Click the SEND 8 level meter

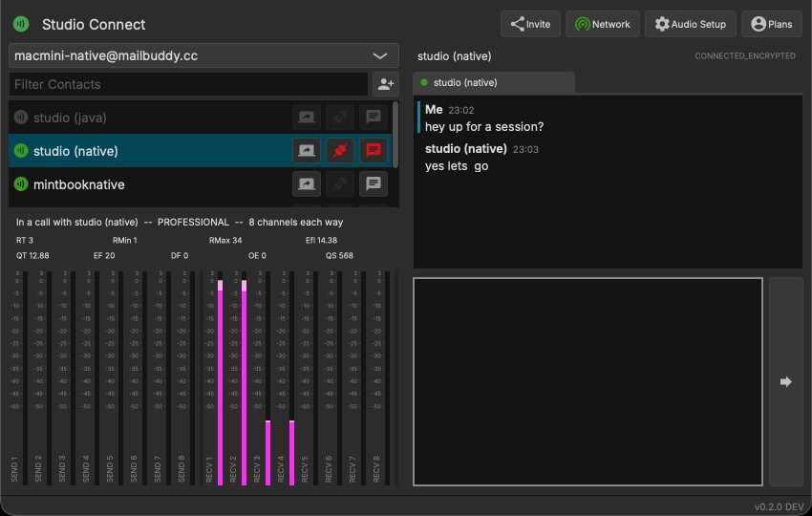coord(193,377)
